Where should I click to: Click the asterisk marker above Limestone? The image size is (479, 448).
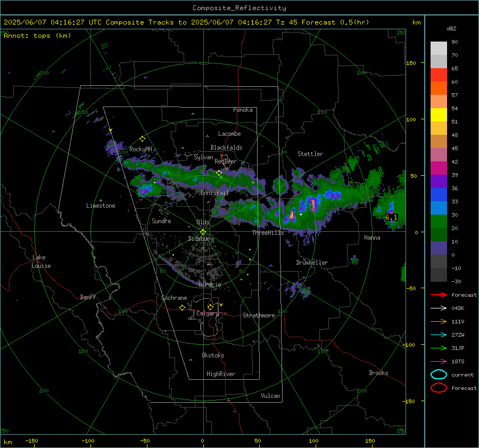[101, 201]
